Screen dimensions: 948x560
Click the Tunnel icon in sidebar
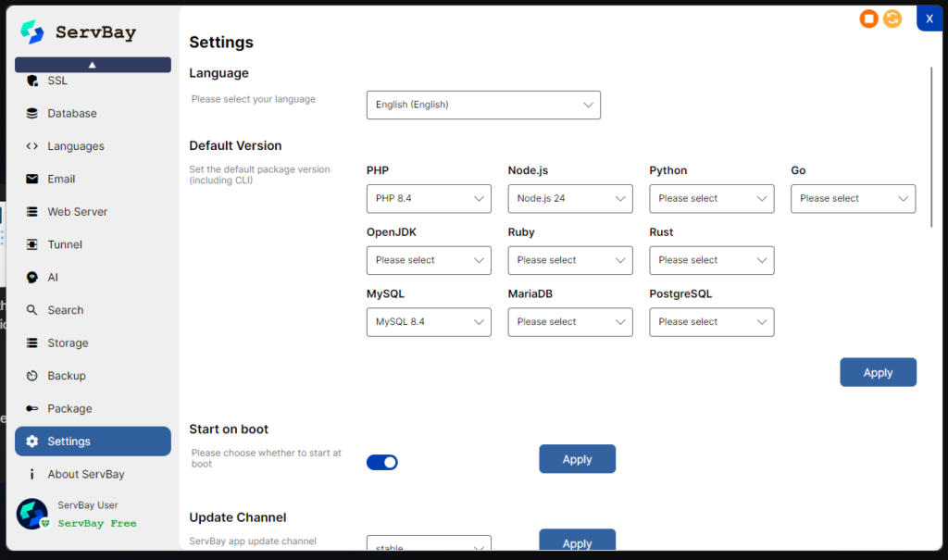coord(32,244)
